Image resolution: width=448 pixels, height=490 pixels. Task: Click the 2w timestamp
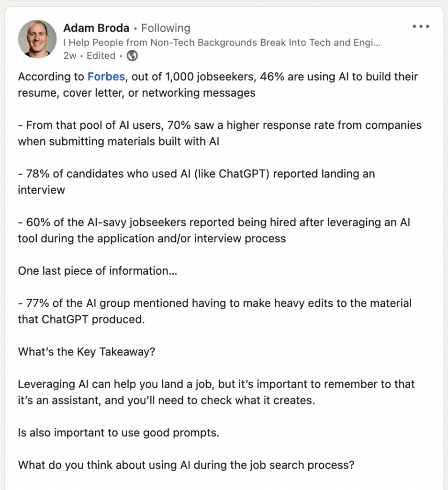[70, 56]
